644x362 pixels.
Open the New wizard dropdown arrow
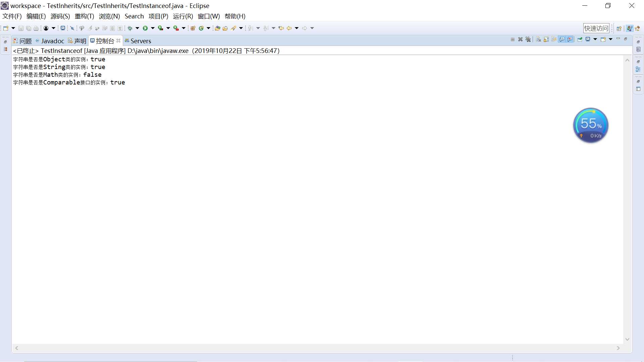point(13,28)
